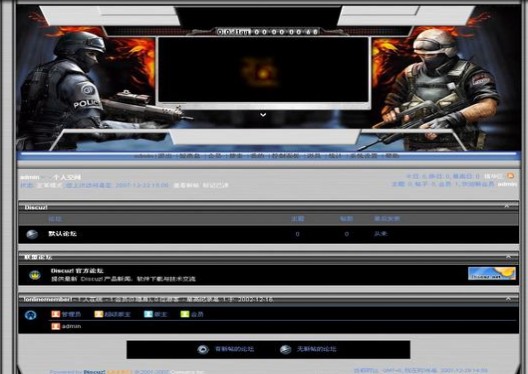
Task: Click the Discuz! link in the footer
Action: tap(94, 372)
